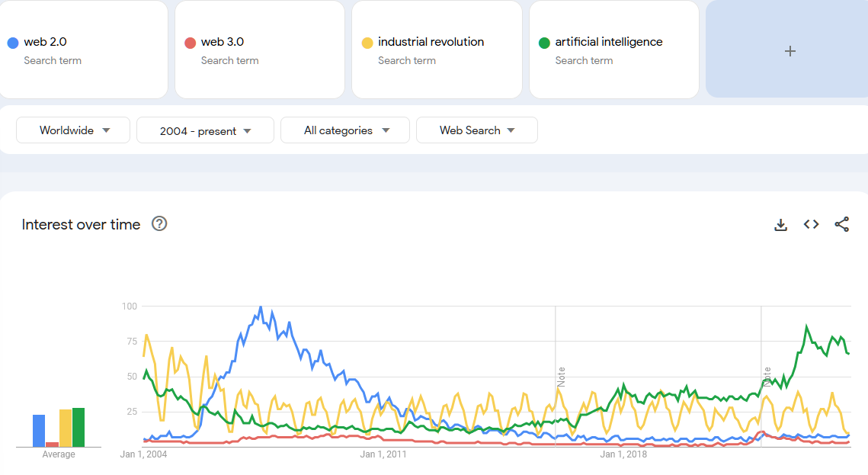Add a comparison term with the plus icon

tap(790, 51)
